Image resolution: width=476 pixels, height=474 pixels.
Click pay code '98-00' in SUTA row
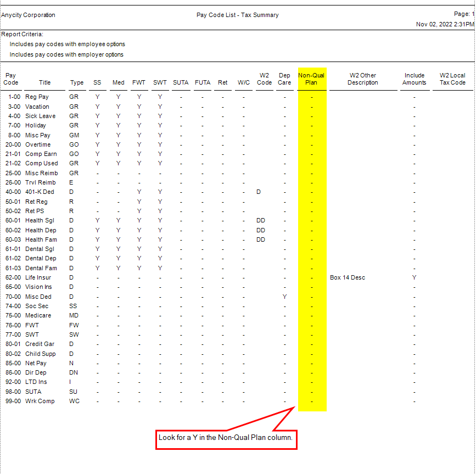(x=13, y=392)
